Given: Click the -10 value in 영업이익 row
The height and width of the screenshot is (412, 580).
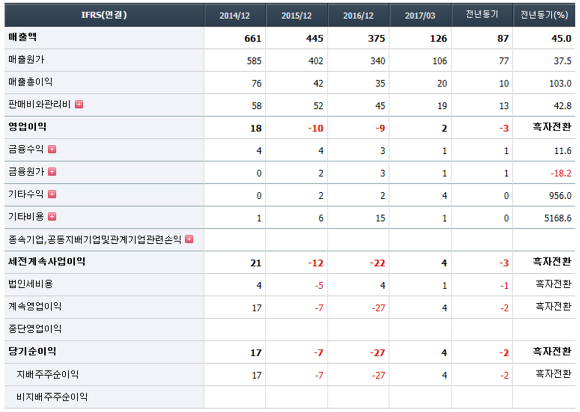Looking at the screenshot, I should tap(316, 128).
